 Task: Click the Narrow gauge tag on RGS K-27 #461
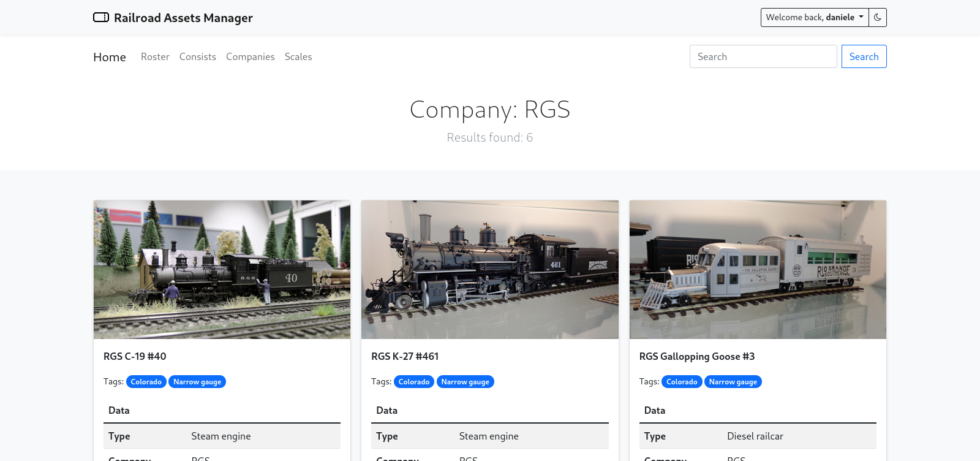pyautogui.click(x=466, y=382)
